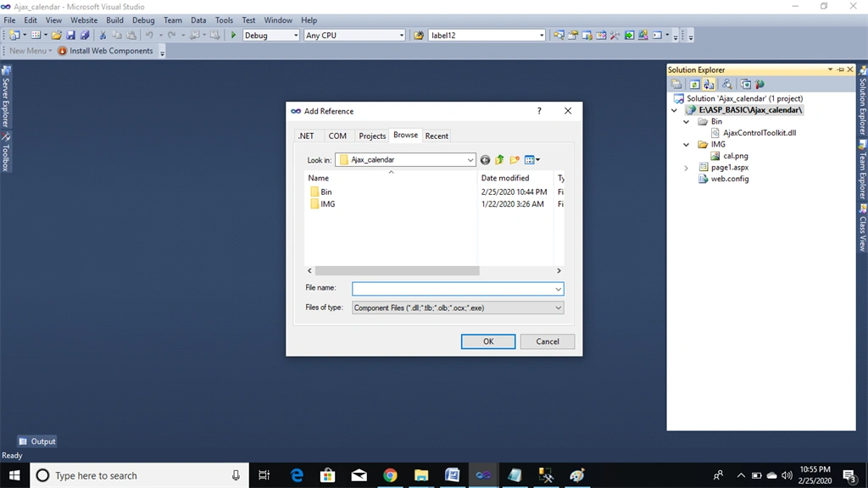Open File Explorer from the taskbar
The image size is (868, 488).
[421, 475]
